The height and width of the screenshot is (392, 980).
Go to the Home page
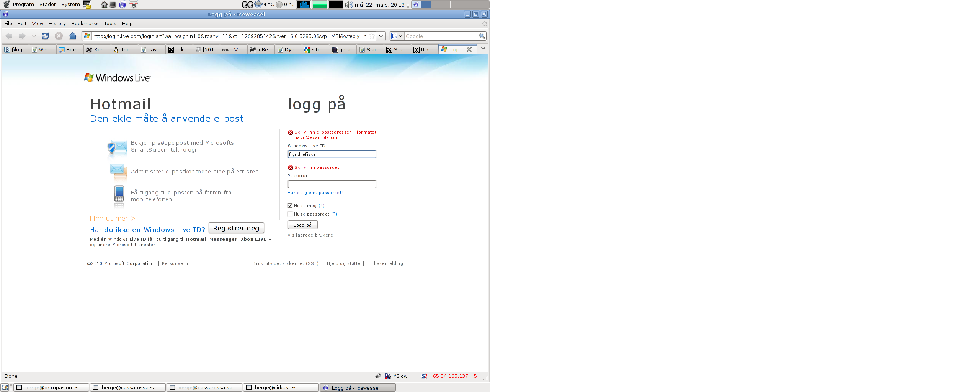pyautogui.click(x=72, y=36)
